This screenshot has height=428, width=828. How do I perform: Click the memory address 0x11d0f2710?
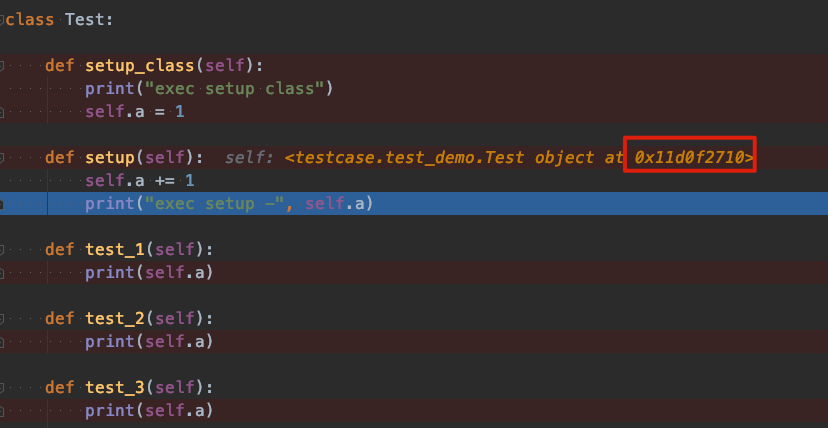(x=691, y=157)
